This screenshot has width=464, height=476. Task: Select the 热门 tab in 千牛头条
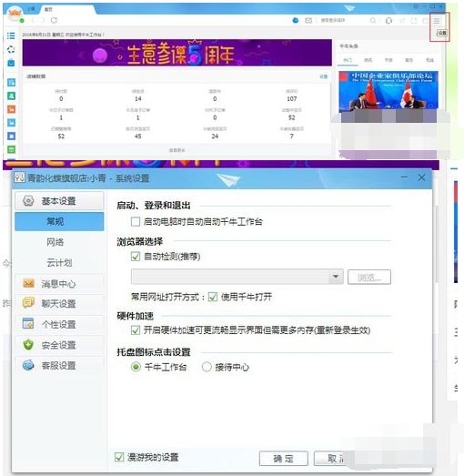coord(348,60)
